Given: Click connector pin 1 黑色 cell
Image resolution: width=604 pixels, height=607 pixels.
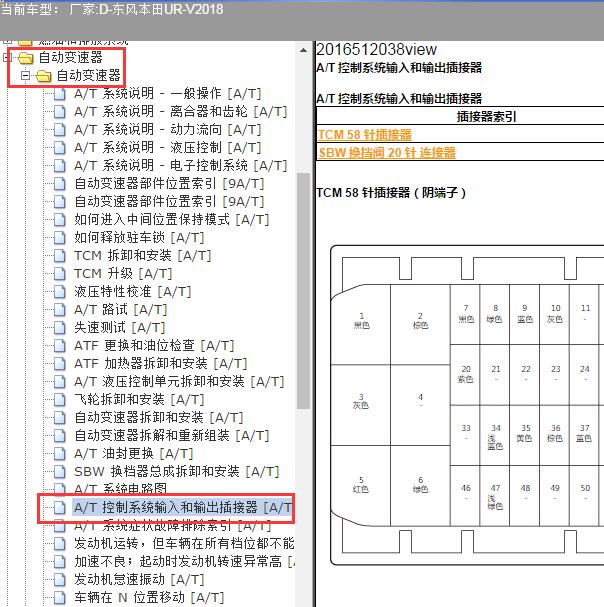Looking at the screenshot, I should tap(361, 324).
